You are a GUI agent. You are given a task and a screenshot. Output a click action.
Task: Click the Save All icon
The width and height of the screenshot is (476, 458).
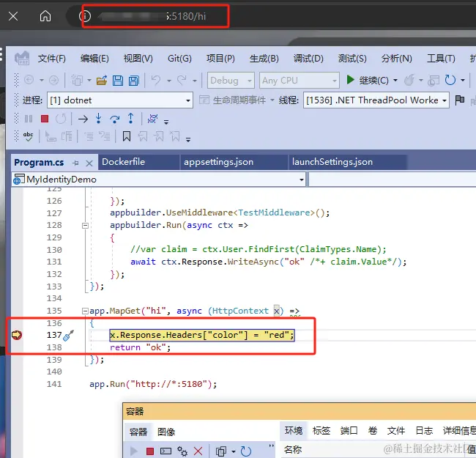tap(133, 81)
